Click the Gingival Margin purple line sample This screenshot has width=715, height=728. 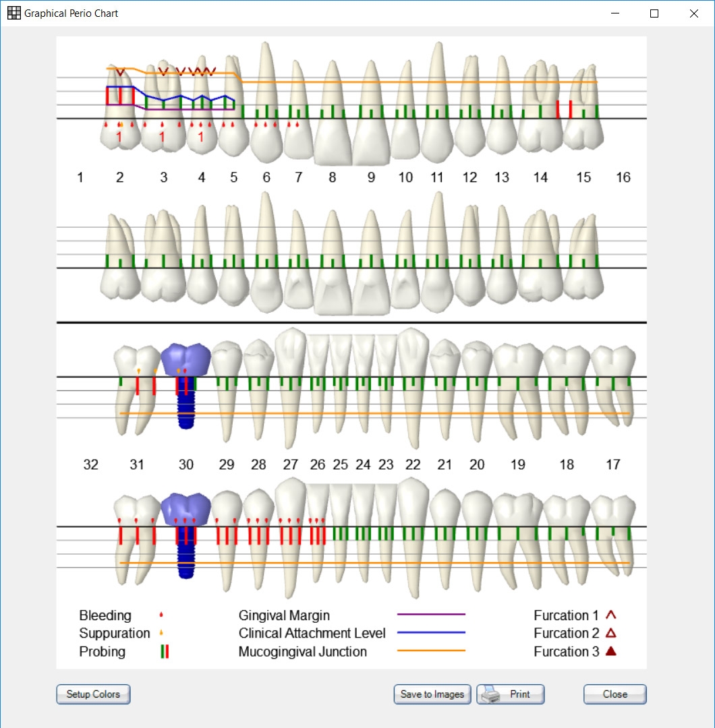pyautogui.click(x=432, y=615)
